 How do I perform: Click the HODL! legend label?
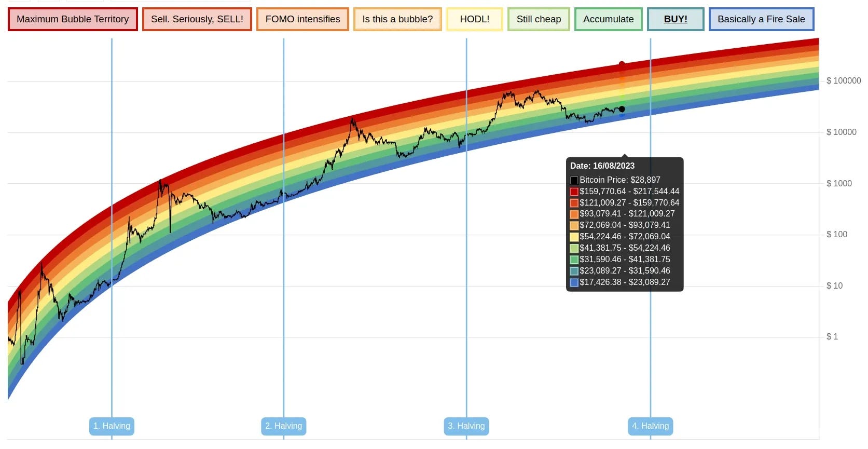point(475,19)
